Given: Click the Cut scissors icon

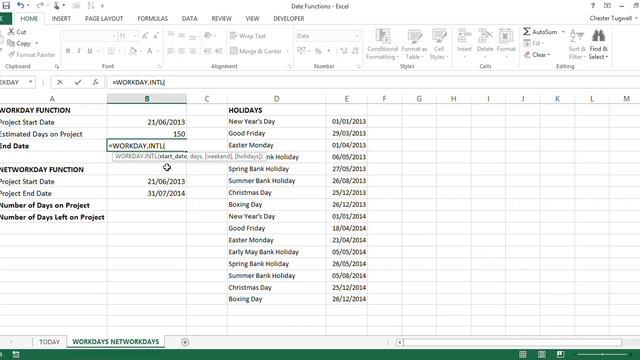Looking at the screenshot, I should coord(11,31).
